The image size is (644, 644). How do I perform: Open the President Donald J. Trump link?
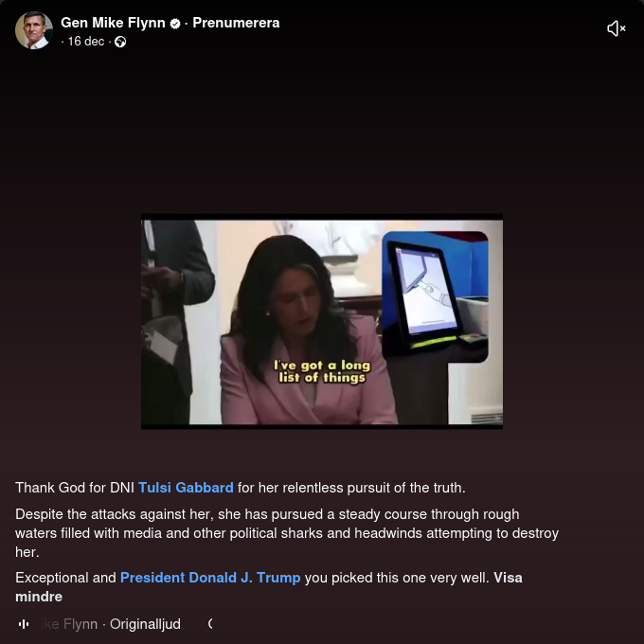pyautogui.click(x=210, y=578)
